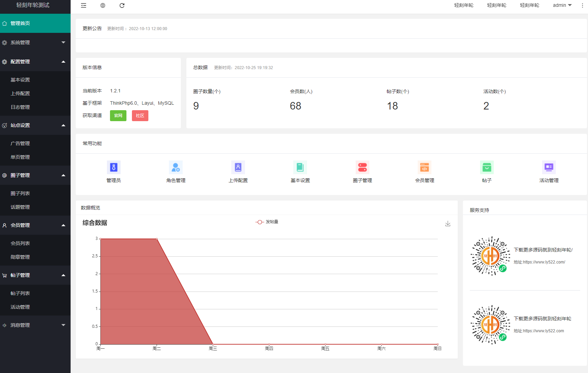Open the admin user dropdown
Image resolution: width=588 pixels, height=373 pixels.
(x=562, y=5)
